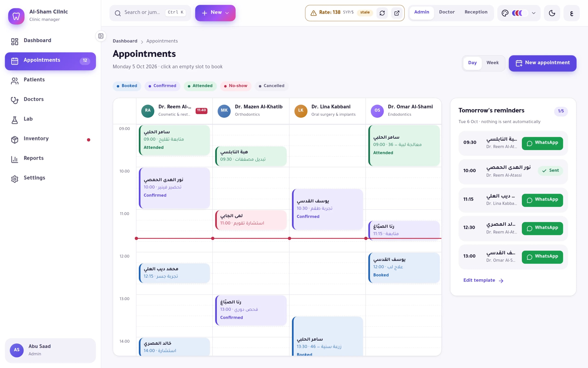Click the Al-Sham Clinic tooth logo
This screenshot has height=368, width=588.
[16, 16]
